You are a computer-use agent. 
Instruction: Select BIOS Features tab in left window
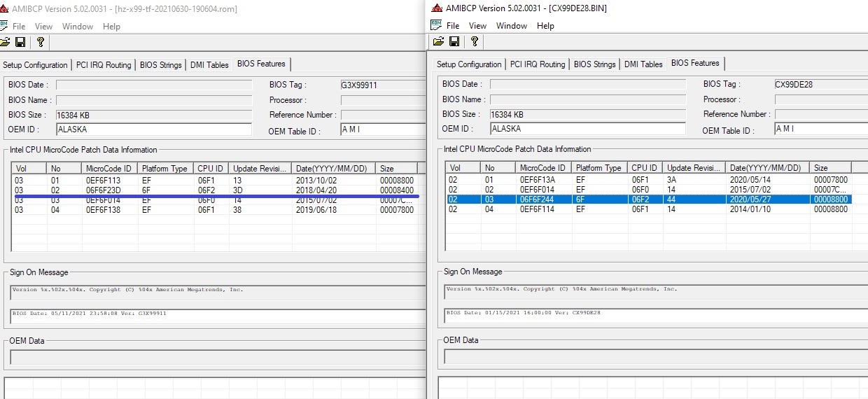tap(261, 64)
